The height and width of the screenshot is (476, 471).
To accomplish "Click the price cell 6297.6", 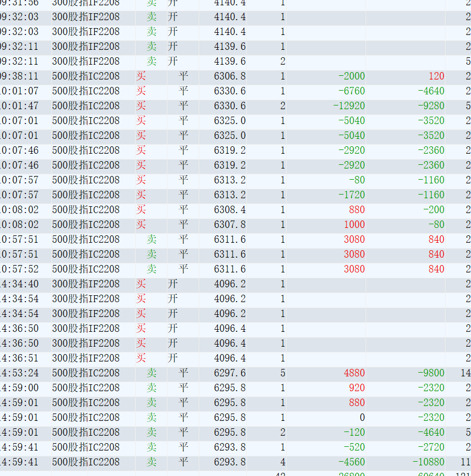I will coord(229,373).
